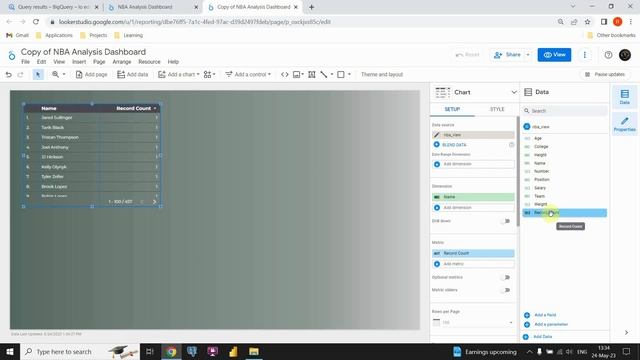Activate the selection mode pointer tool
640x360 pixels.
(x=38, y=74)
